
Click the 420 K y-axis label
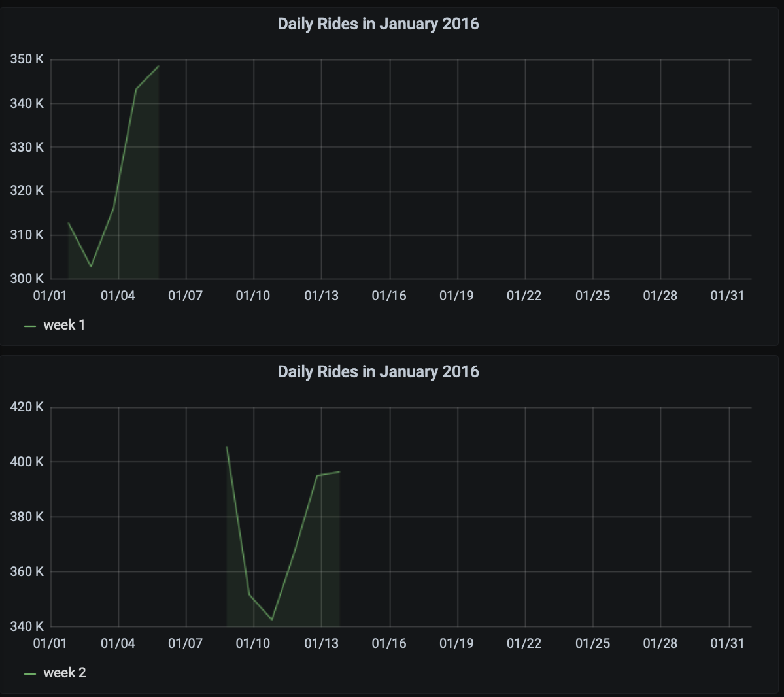tap(27, 407)
